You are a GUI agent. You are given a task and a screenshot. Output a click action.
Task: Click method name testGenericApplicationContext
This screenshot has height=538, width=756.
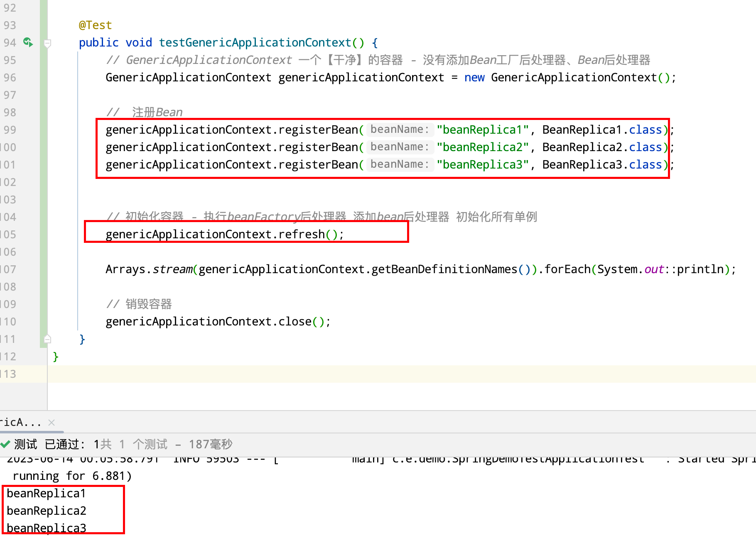click(x=255, y=43)
